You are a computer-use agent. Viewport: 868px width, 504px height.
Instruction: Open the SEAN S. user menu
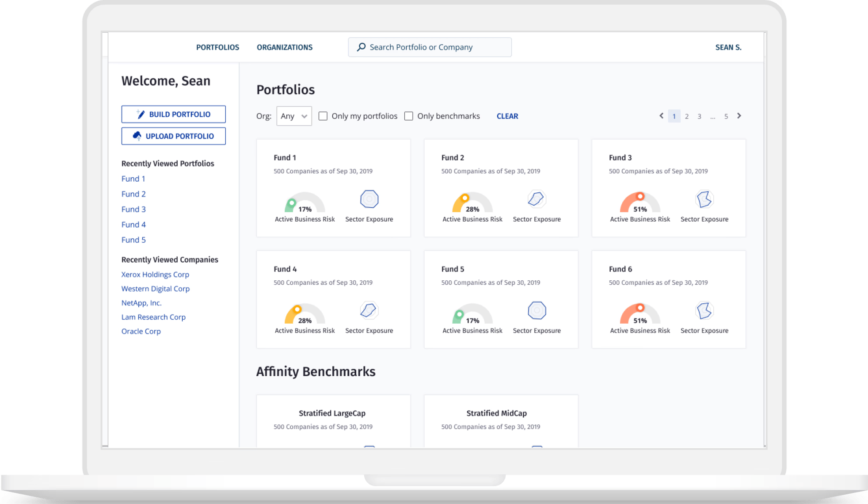(728, 47)
